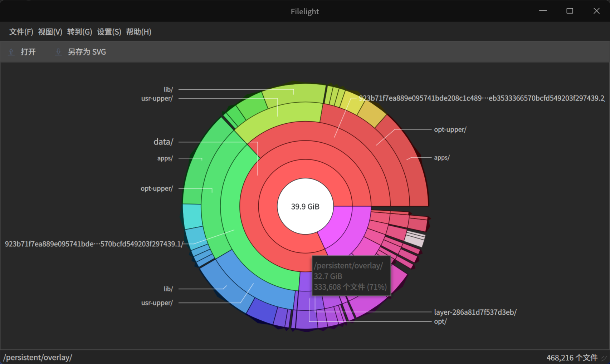This screenshot has width=610, height=364.
Task: Click the left opt-upper/ label
Action: 157,188
